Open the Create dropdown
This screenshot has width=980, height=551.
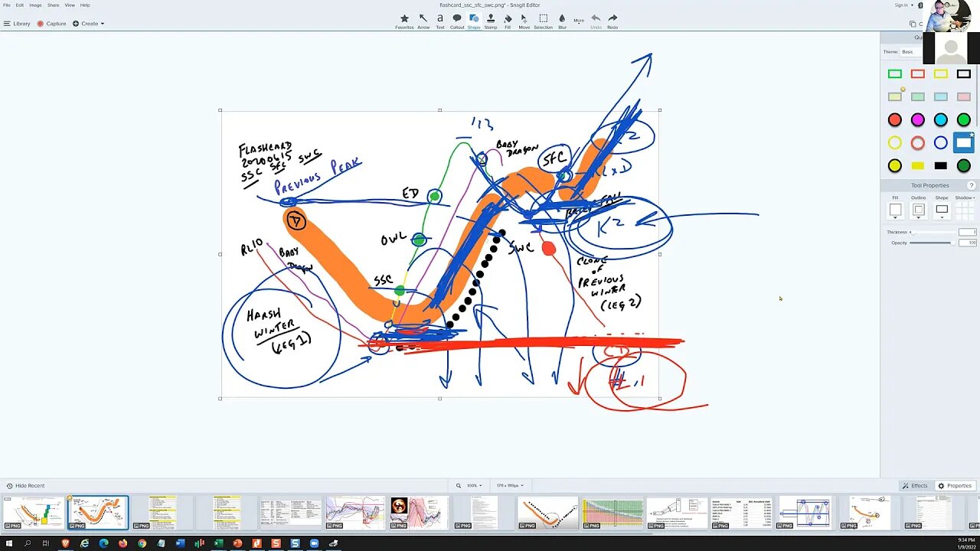click(x=89, y=24)
